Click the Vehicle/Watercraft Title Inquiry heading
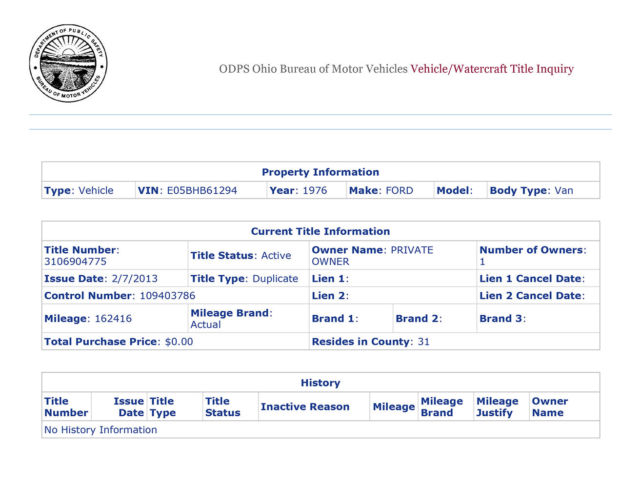Viewport: 640px width, 488px height. click(x=492, y=69)
